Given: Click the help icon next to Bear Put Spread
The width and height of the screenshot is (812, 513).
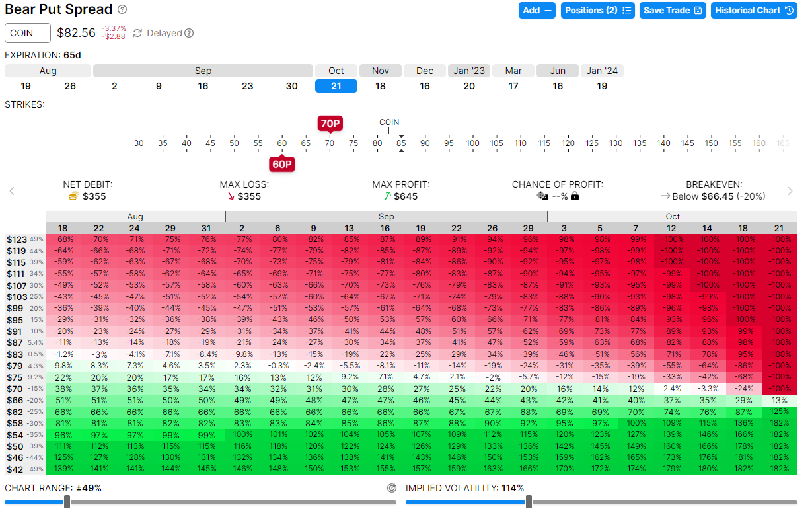Looking at the screenshot, I should click(122, 10).
